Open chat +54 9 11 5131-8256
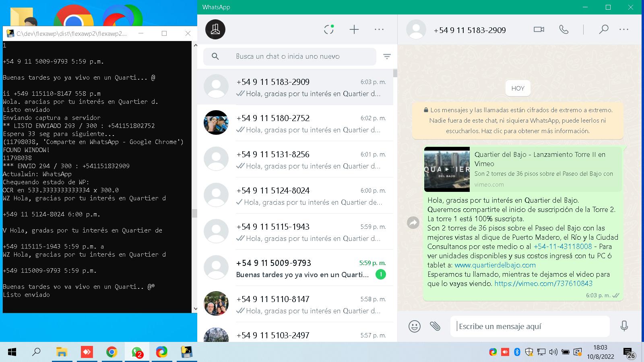This screenshot has height=362, width=644. point(295,159)
